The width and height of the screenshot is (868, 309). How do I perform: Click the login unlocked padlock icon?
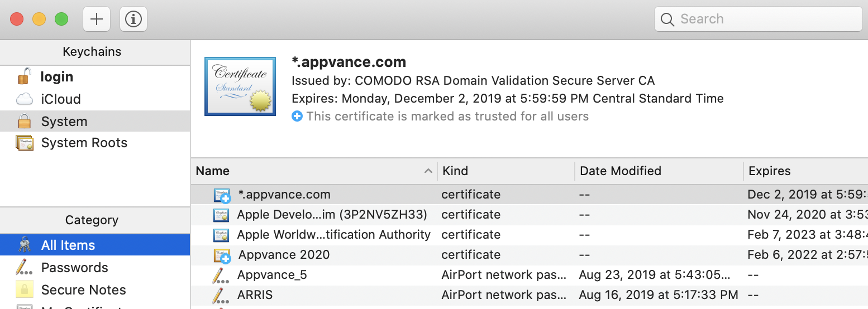(x=23, y=76)
